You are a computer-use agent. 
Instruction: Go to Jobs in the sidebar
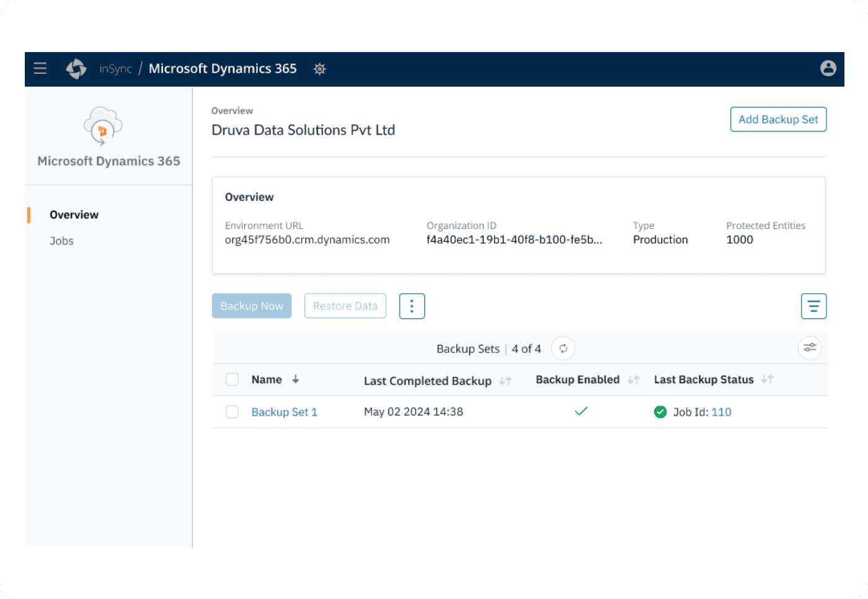point(61,241)
